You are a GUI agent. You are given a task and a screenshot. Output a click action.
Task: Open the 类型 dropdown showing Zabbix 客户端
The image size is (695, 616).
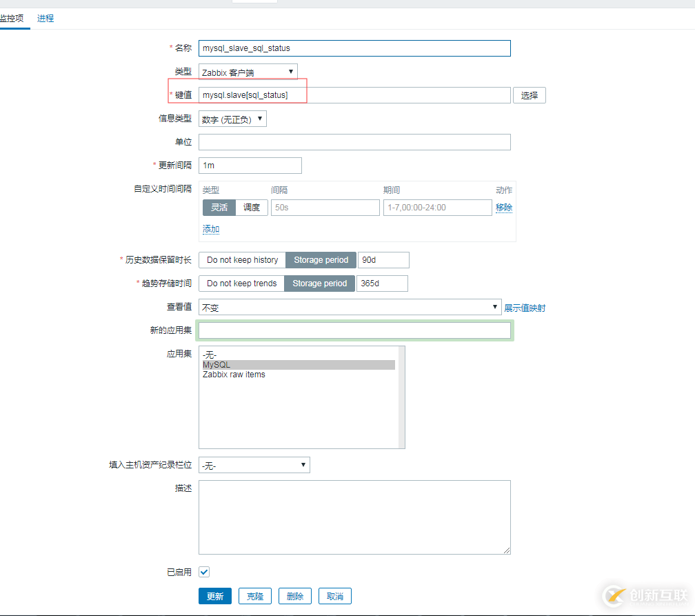pos(247,71)
